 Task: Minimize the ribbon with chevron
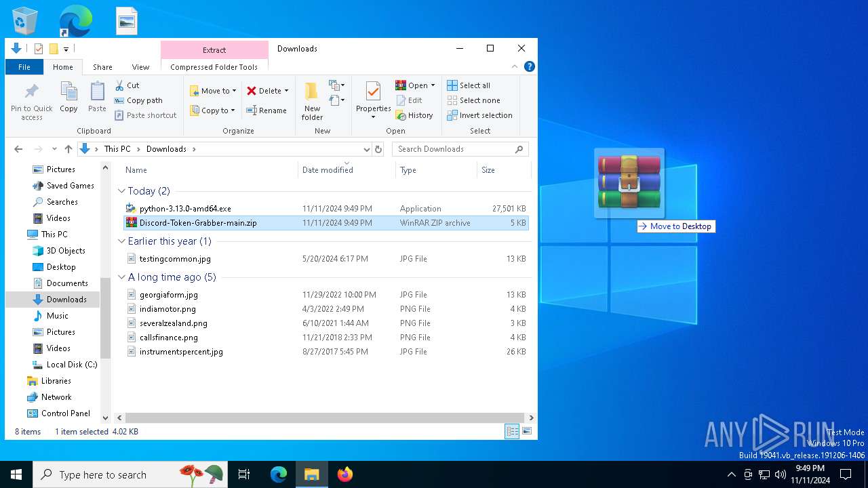515,66
